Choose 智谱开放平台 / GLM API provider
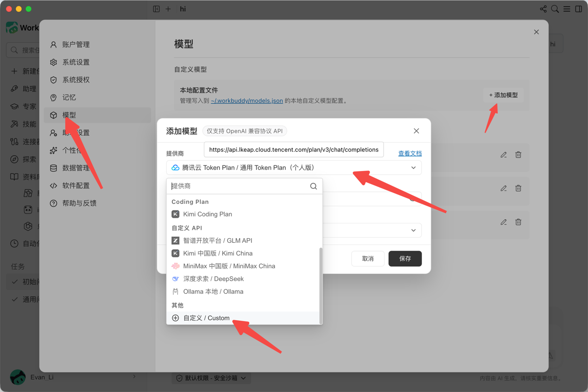588x392 pixels. [x=243, y=240]
